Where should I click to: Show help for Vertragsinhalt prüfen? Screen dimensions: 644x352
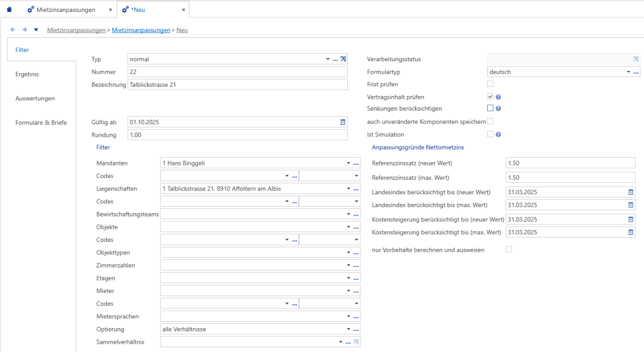coord(498,97)
